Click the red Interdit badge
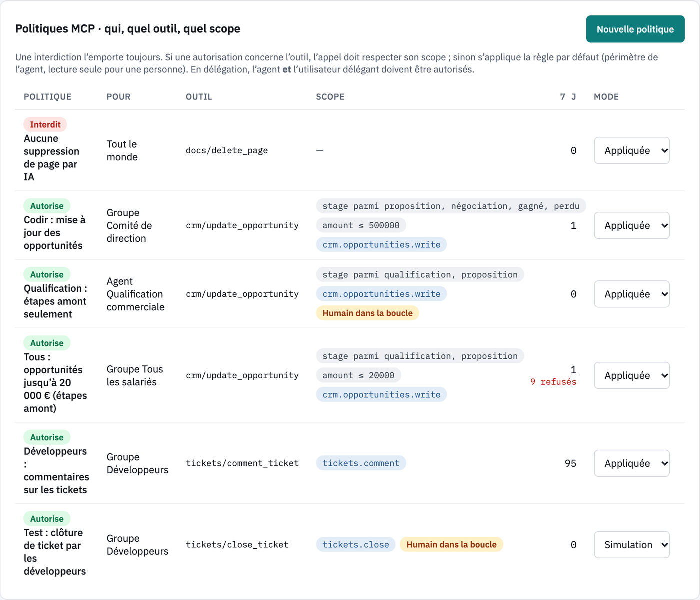 point(45,124)
